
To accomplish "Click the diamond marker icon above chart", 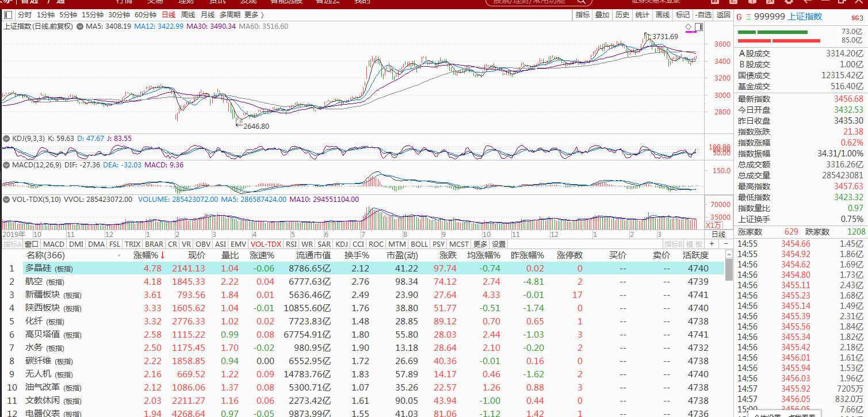I will (689, 27).
